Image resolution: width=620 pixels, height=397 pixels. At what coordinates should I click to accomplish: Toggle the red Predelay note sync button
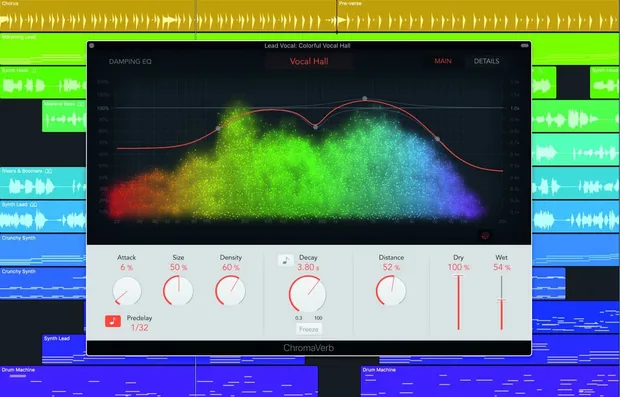[113, 321]
